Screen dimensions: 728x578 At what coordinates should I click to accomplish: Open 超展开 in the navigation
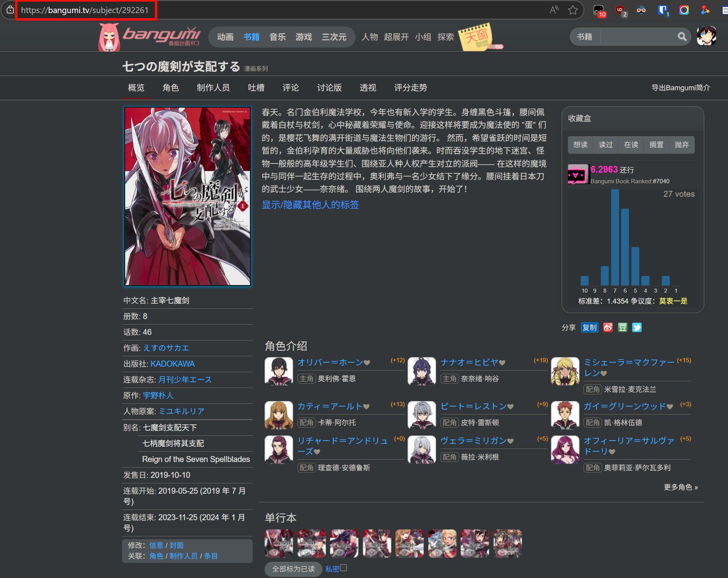coord(396,37)
